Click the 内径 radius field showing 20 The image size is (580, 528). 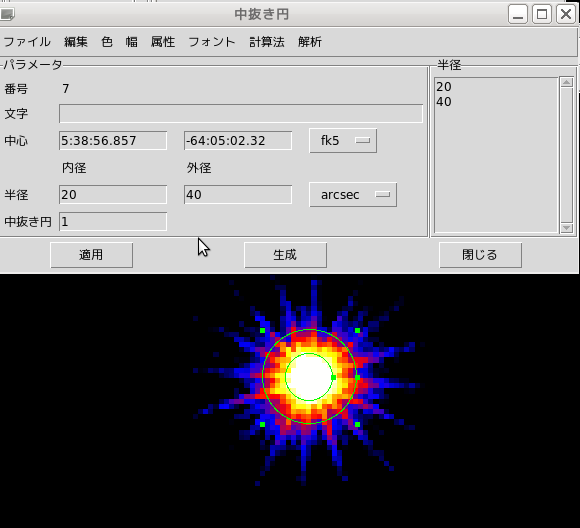click(x=113, y=195)
